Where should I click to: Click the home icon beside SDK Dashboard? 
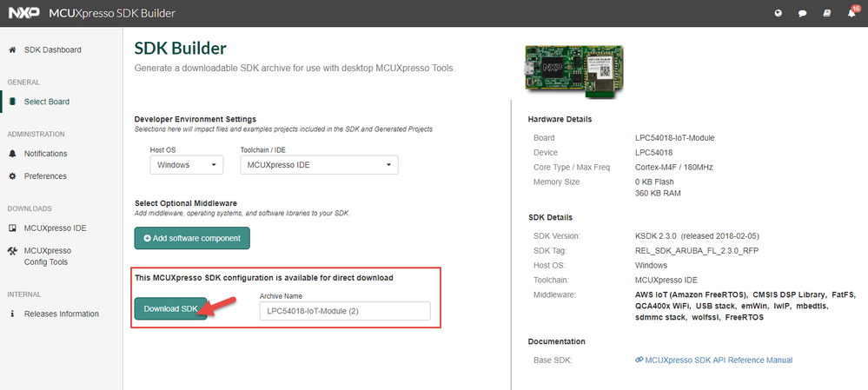[x=12, y=50]
